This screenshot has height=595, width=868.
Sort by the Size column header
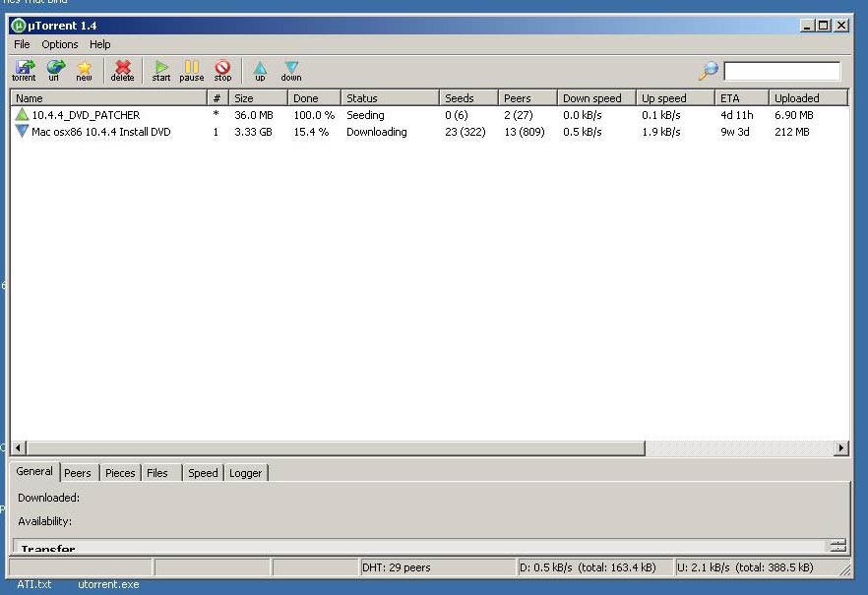coord(258,98)
